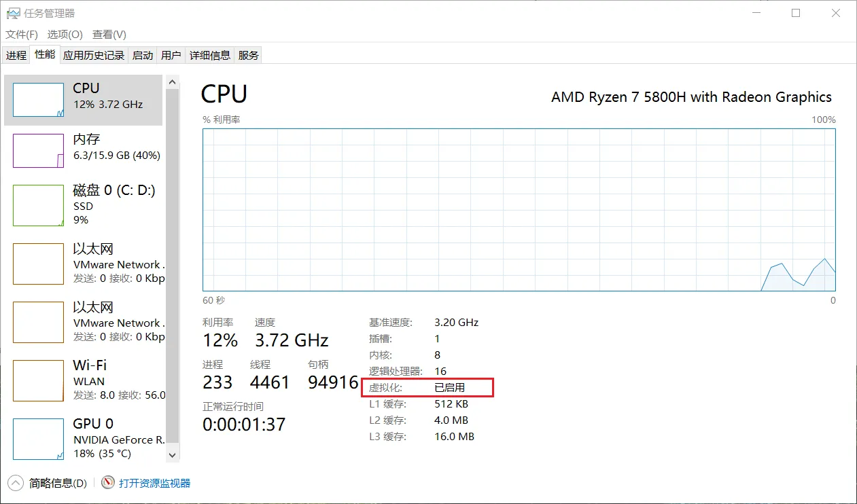Open the 文件(F) menu
Image resolution: width=857 pixels, height=504 pixels.
22,34
